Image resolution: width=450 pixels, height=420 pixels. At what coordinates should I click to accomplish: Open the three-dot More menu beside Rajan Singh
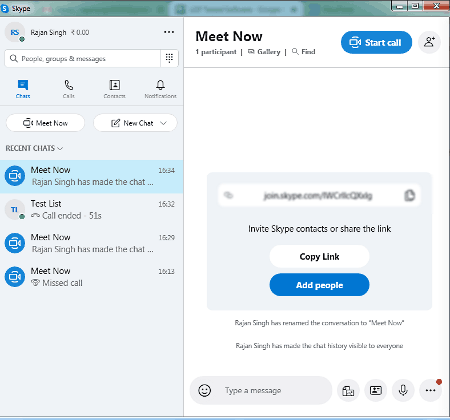(x=169, y=32)
